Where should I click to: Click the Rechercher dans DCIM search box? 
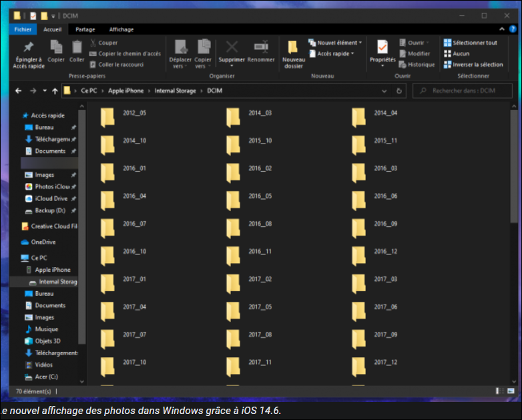pos(465,91)
